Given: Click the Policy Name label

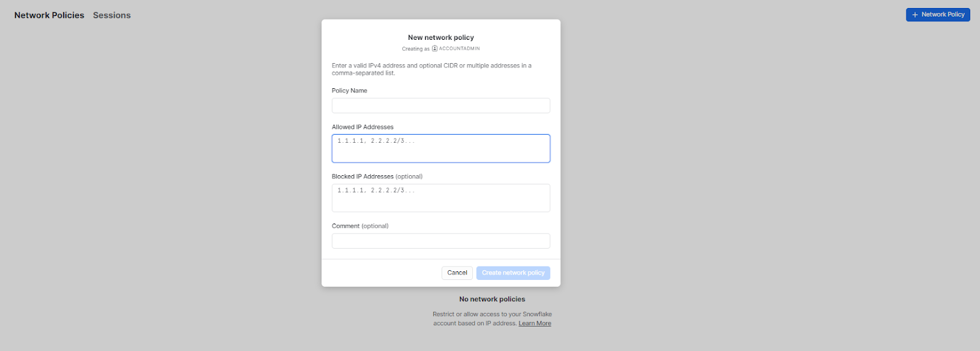Looking at the screenshot, I should click(350, 91).
